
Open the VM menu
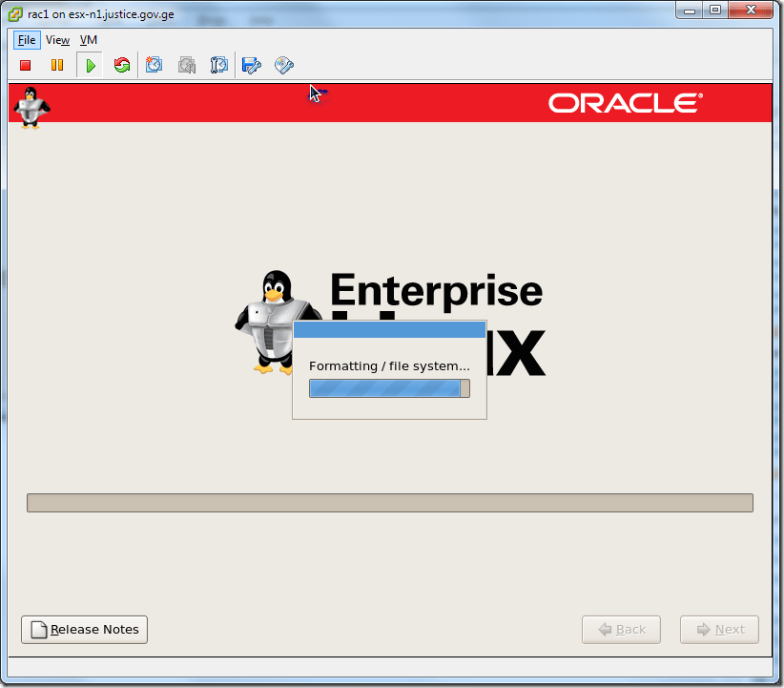pos(88,40)
